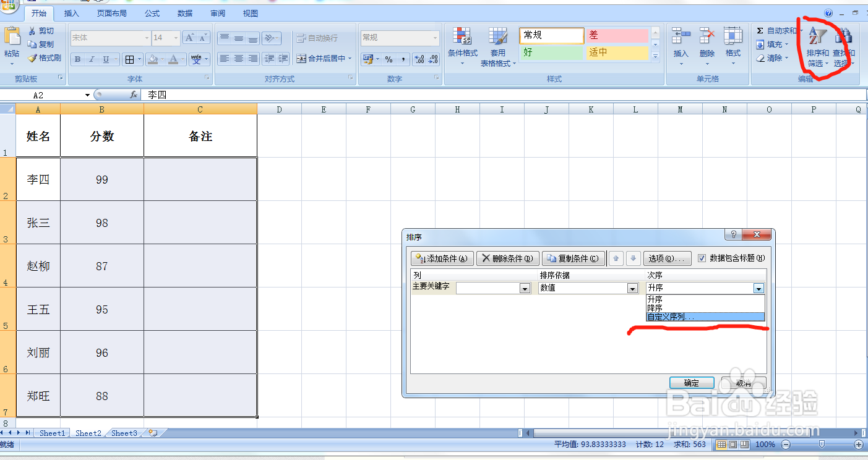
Task: Click the font color A icon
Action: click(174, 59)
